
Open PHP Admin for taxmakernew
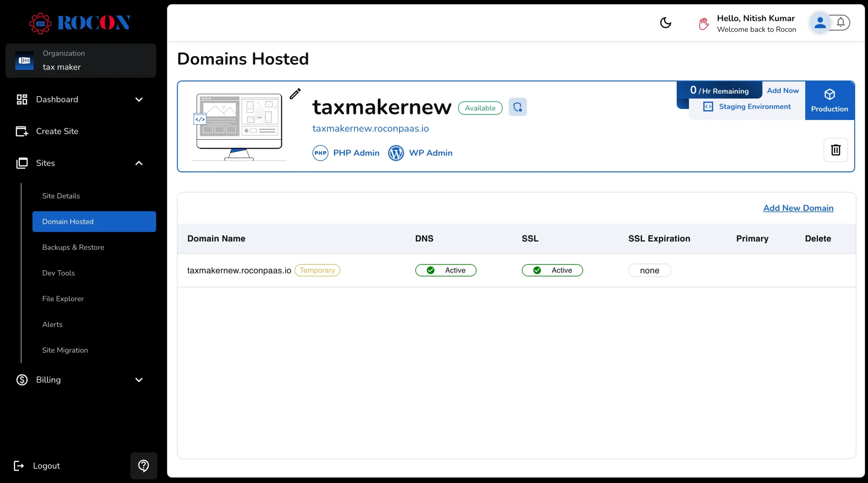tap(320, 153)
